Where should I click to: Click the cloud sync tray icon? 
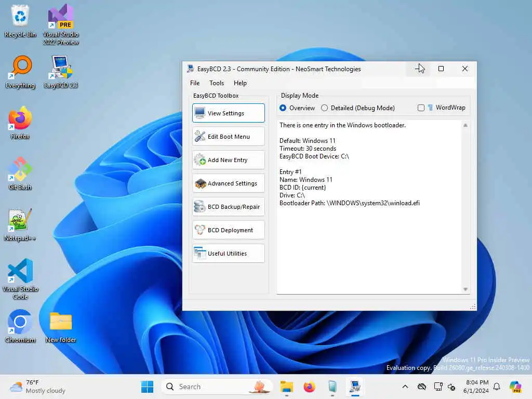pyautogui.click(x=422, y=387)
